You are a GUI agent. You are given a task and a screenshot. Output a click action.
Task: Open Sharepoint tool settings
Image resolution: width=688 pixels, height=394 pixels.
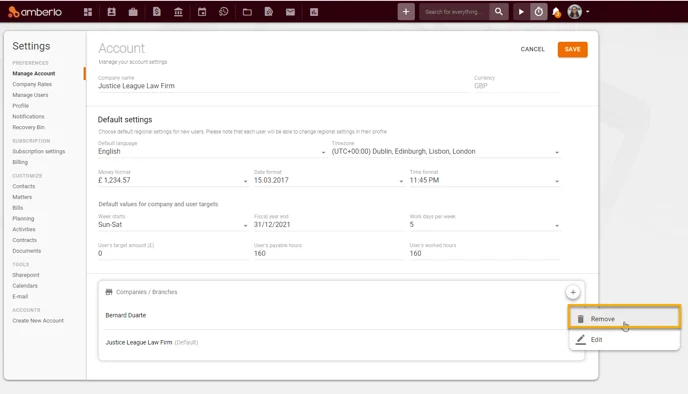coord(26,275)
